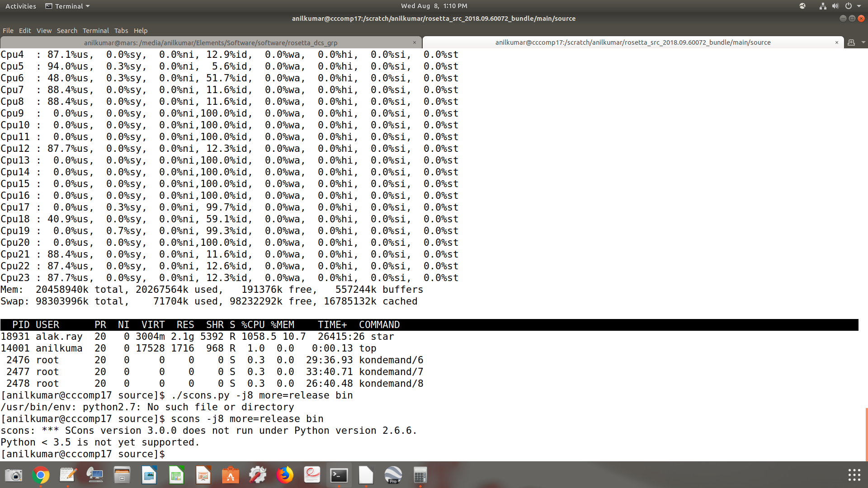
Task: Open the screenshot camera tool in the dock
Action: 14,475
